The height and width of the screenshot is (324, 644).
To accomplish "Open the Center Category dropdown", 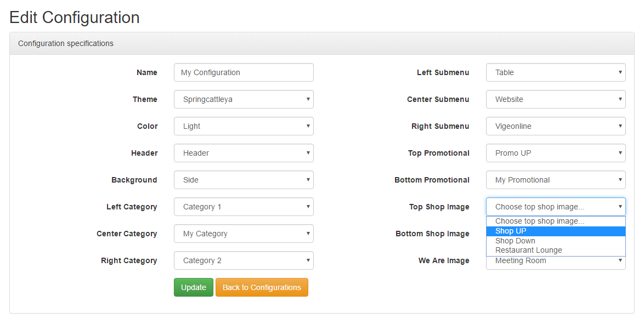I will pos(244,234).
